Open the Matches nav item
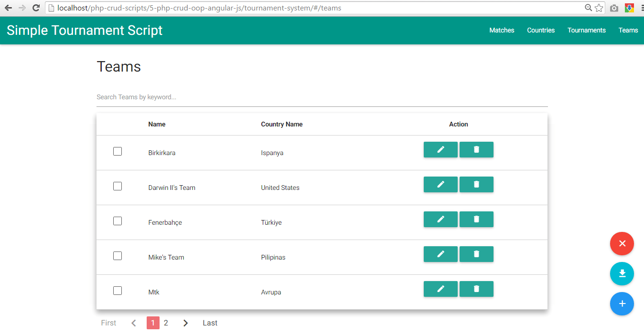Screen dimensions: 644x335 tap(502, 30)
